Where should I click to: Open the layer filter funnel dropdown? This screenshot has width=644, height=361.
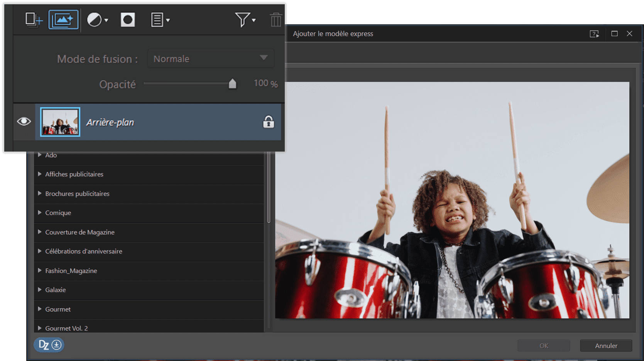245,20
